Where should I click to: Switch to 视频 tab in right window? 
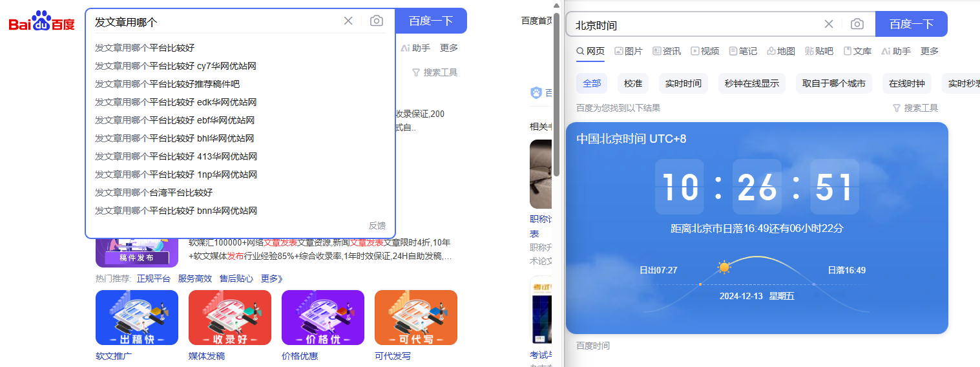click(705, 51)
